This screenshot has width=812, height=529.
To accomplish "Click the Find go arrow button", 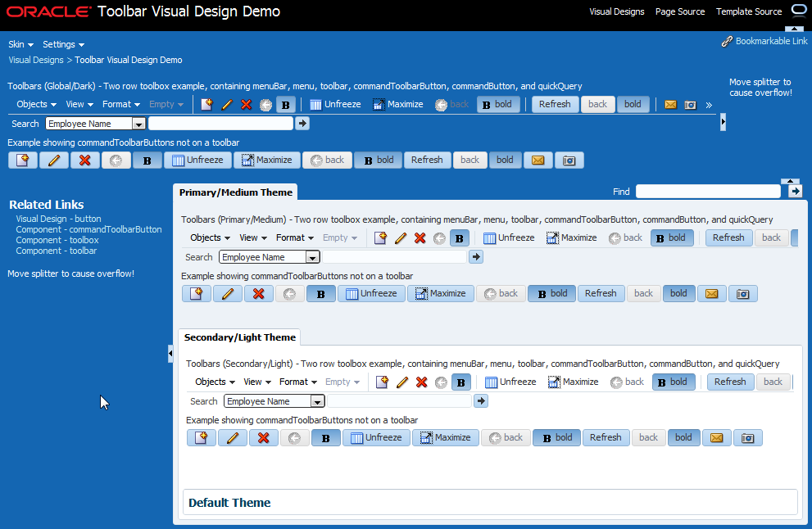I will [795, 192].
